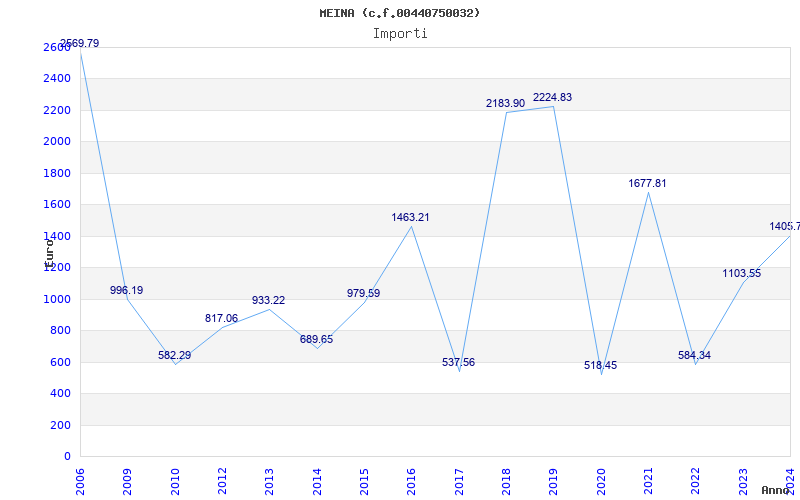Click the x-axis year label 2016
800x500 pixels.
(x=412, y=482)
